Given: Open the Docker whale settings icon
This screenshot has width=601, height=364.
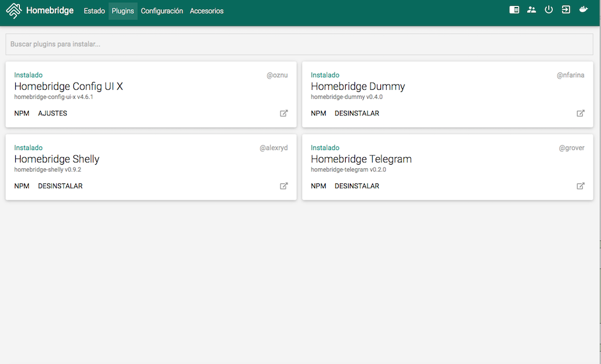Looking at the screenshot, I should [x=583, y=10].
